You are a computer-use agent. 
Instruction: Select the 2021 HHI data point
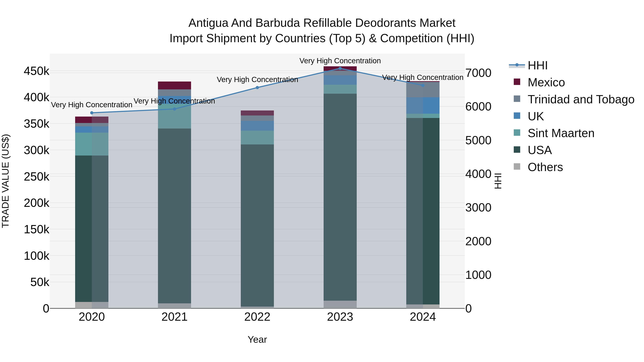point(174,109)
